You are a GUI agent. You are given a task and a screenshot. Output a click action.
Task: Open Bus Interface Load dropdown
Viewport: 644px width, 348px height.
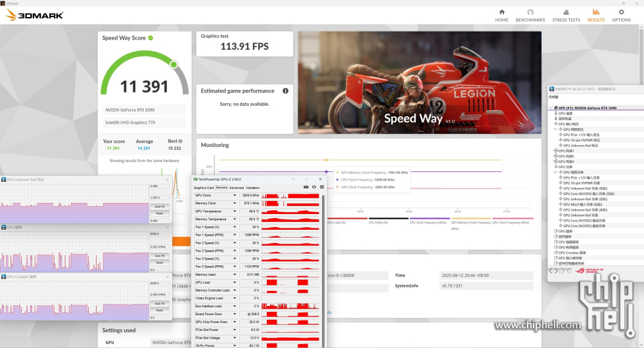coord(235,306)
